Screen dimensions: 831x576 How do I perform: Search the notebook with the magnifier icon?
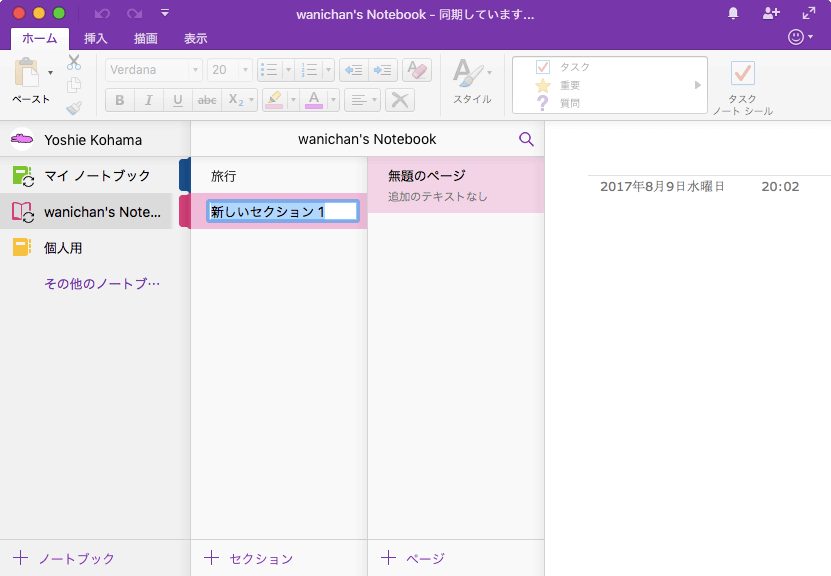click(526, 139)
